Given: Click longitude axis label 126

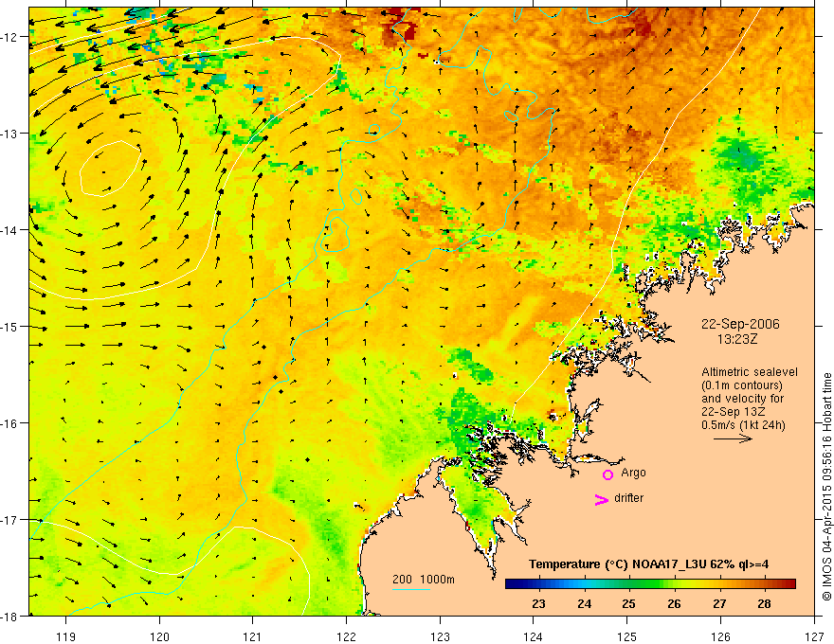Looking at the screenshot, I should 720,636.
